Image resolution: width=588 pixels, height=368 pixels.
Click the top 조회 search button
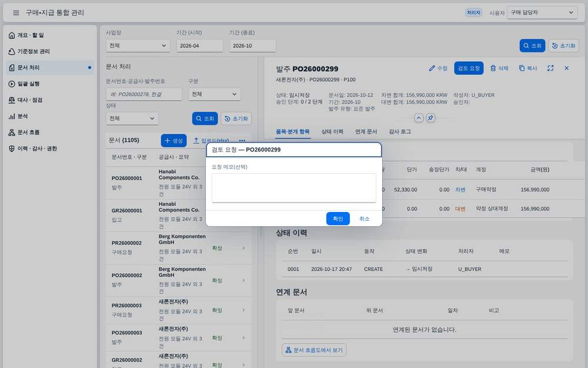[532, 45]
